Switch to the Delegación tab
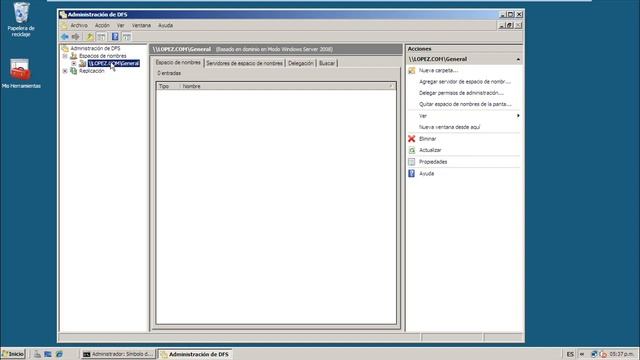Image resolution: width=640 pixels, height=360 pixels. tap(301, 63)
